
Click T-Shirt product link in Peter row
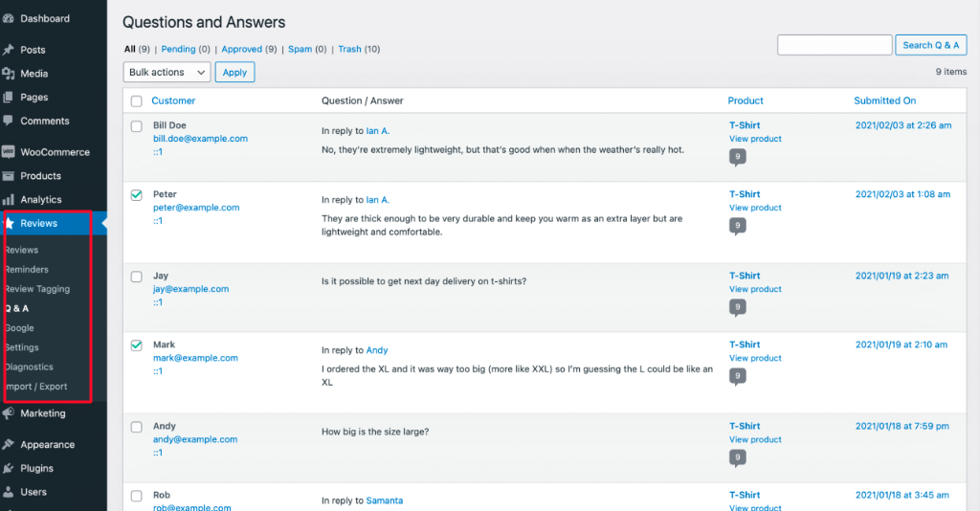(x=745, y=194)
